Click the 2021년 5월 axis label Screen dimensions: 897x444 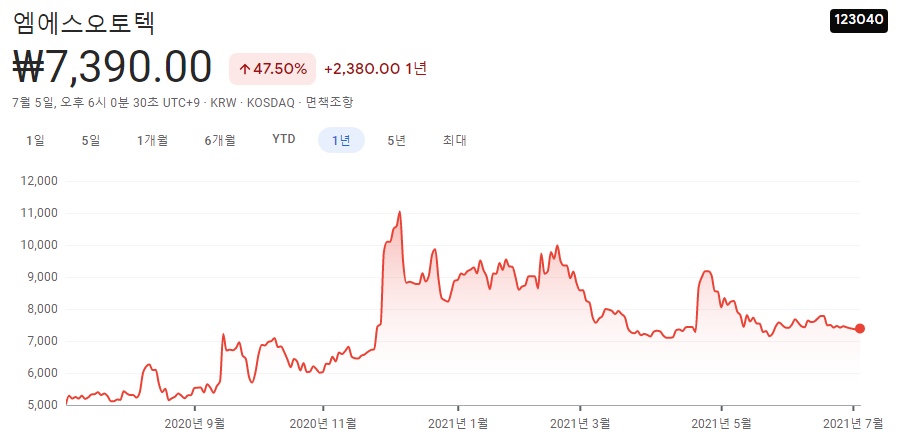(x=721, y=424)
